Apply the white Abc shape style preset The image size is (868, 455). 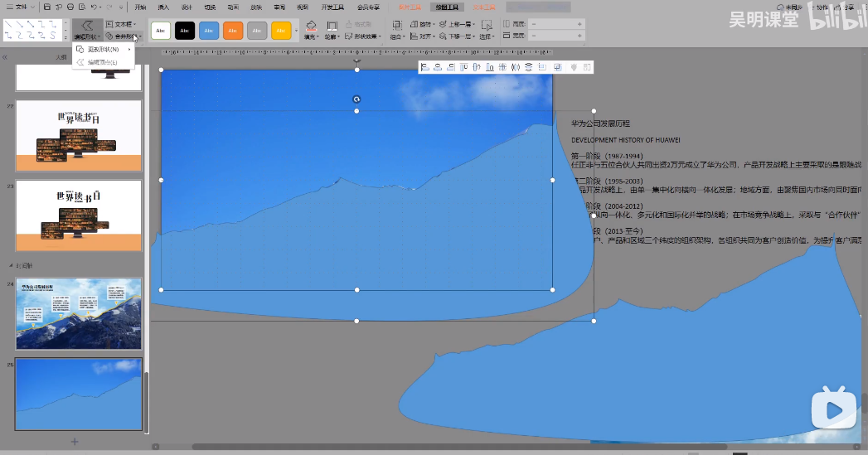pyautogui.click(x=161, y=31)
